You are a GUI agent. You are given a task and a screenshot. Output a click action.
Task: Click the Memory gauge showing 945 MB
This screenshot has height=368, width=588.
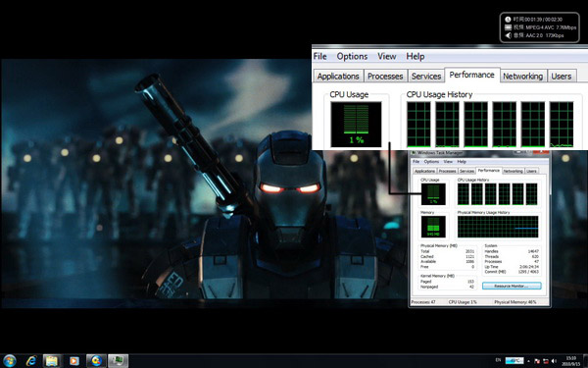click(433, 227)
